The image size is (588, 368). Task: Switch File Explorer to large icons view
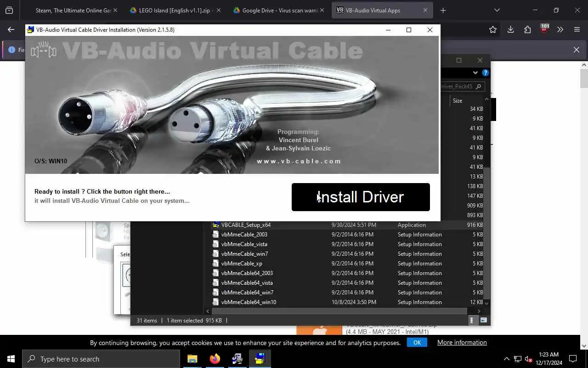pos(483,320)
